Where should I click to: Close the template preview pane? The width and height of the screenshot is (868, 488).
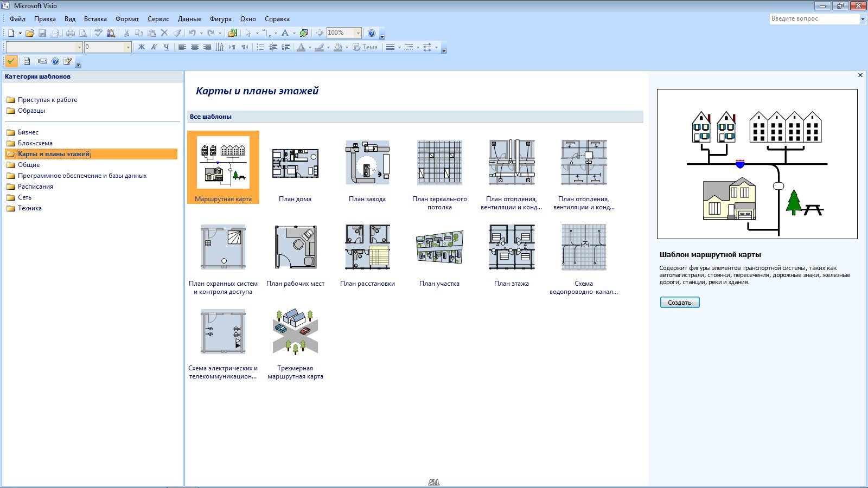(x=860, y=75)
